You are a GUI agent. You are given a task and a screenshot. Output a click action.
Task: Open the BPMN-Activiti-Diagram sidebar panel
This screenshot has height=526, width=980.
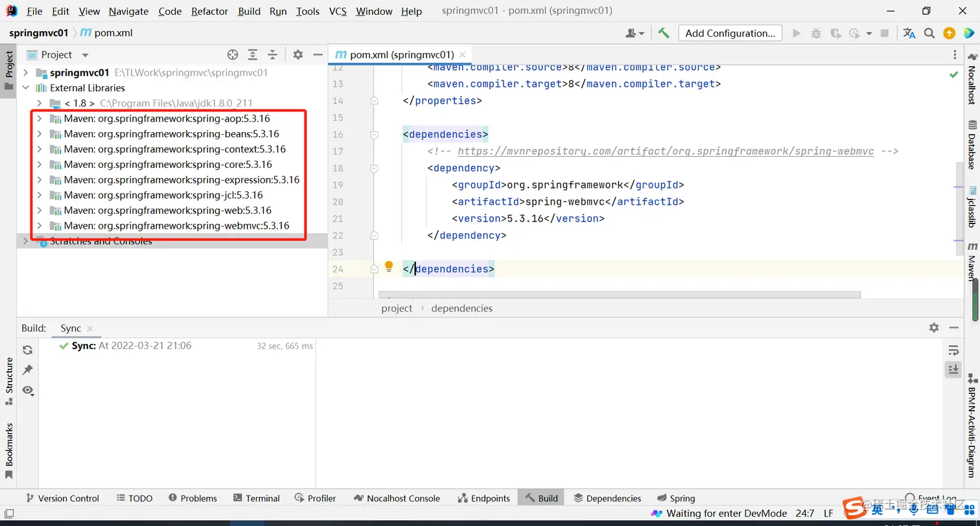[x=972, y=424]
